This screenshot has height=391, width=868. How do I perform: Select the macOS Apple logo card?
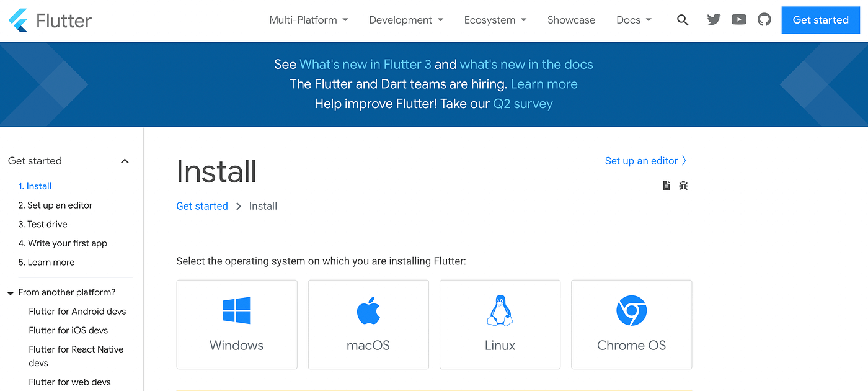(x=368, y=310)
